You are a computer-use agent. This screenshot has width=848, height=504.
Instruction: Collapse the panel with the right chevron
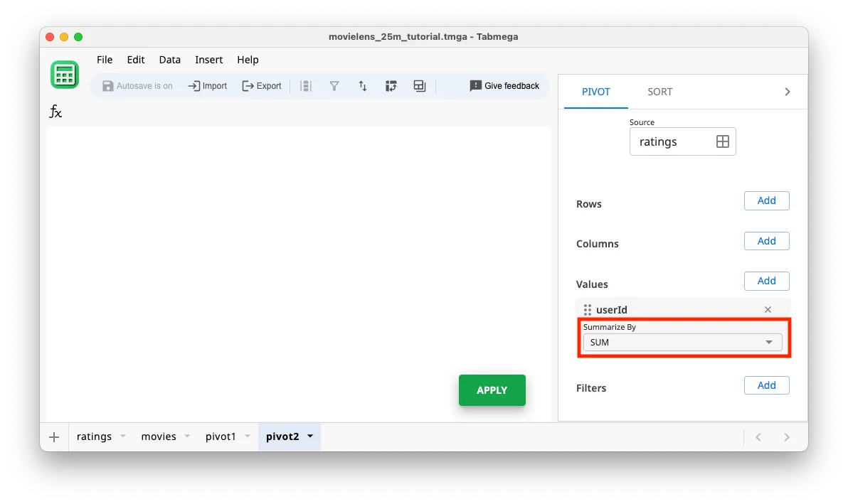(x=787, y=91)
